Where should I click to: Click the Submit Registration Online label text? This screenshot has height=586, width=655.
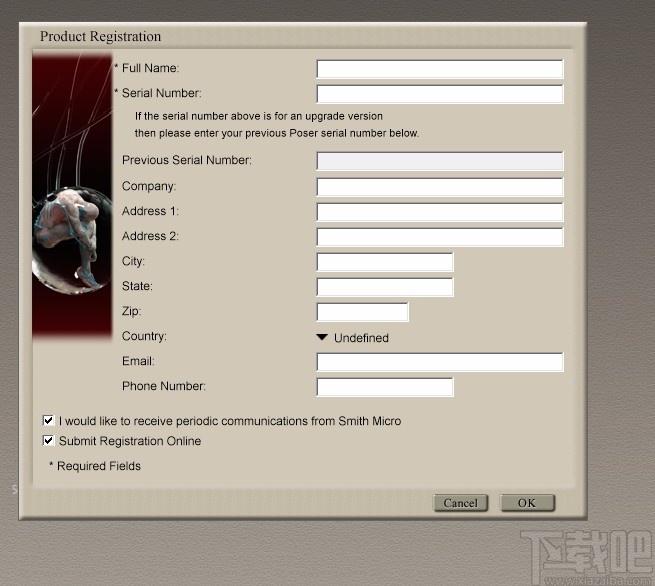point(130,441)
